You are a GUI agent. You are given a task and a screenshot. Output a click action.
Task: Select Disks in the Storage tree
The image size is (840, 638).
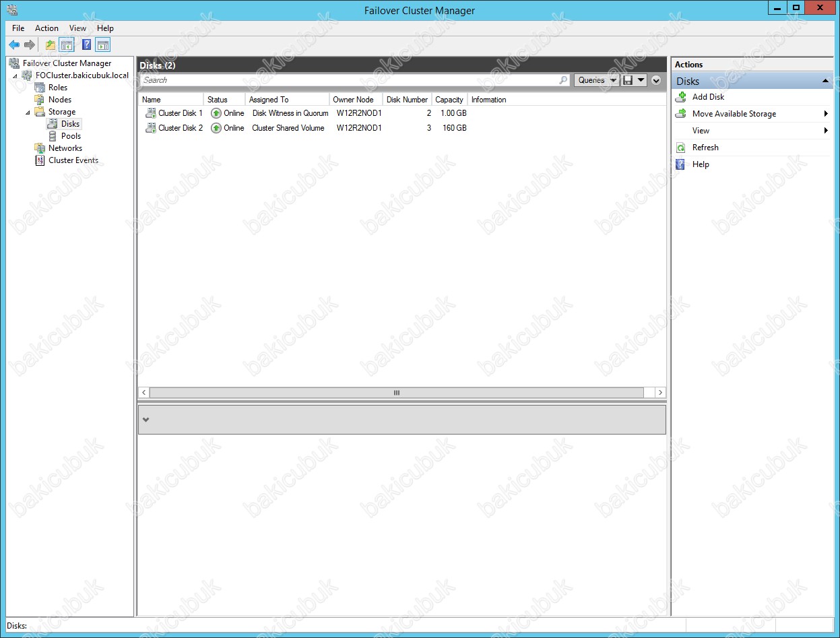pyautogui.click(x=70, y=124)
